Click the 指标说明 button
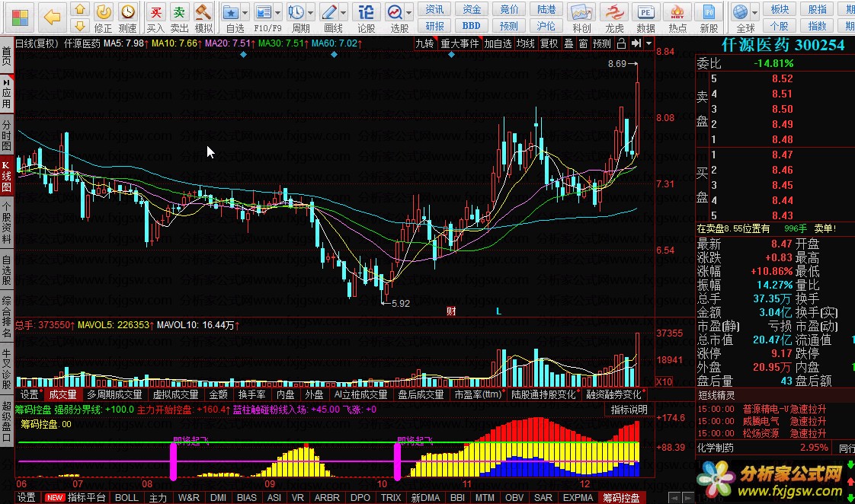 [x=629, y=410]
